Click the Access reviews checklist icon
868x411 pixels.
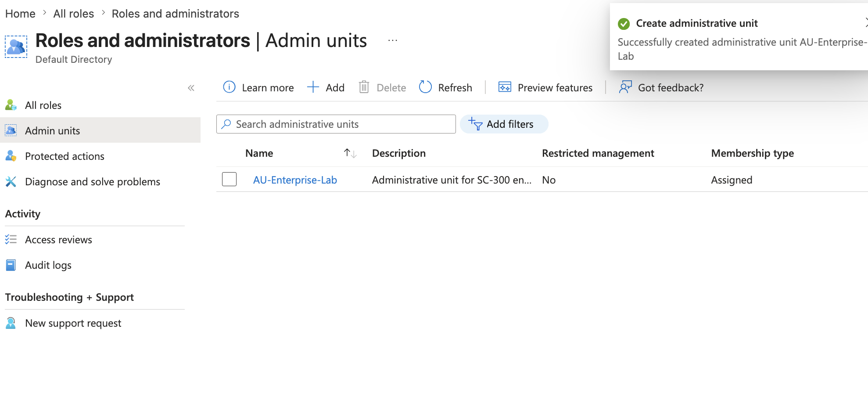pyautogui.click(x=11, y=239)
